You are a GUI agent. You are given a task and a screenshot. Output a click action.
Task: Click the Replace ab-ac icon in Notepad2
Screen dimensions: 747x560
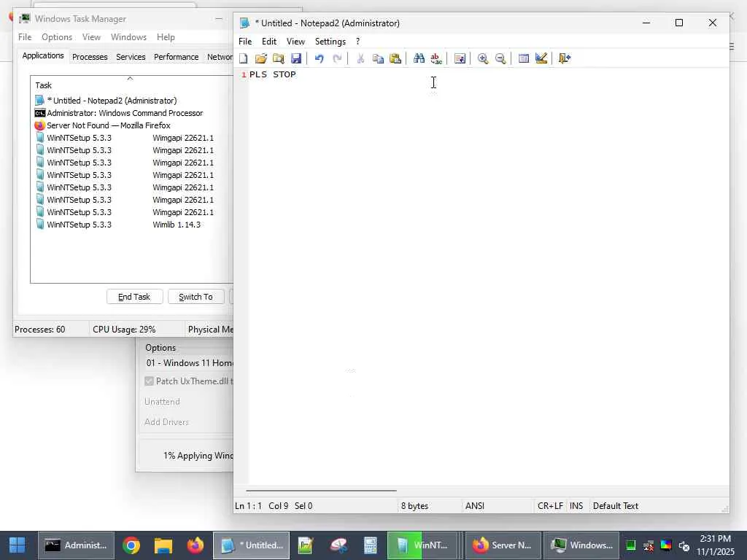436,58
